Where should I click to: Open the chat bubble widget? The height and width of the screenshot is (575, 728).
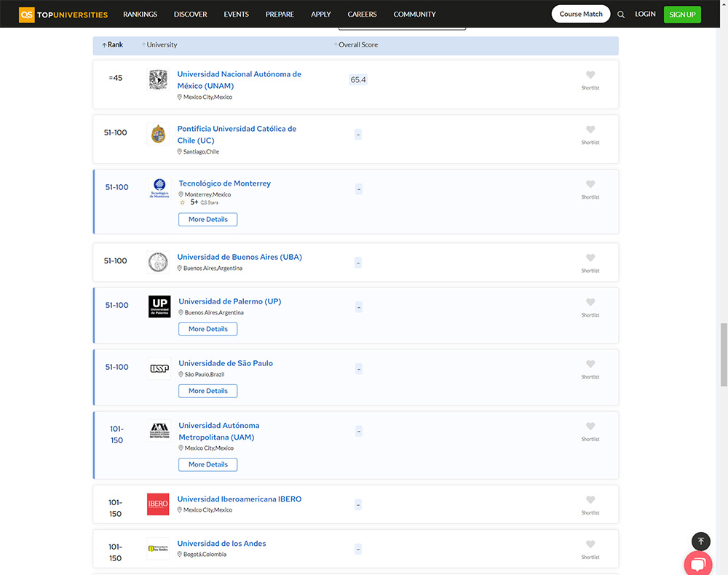tap(698, 563)
